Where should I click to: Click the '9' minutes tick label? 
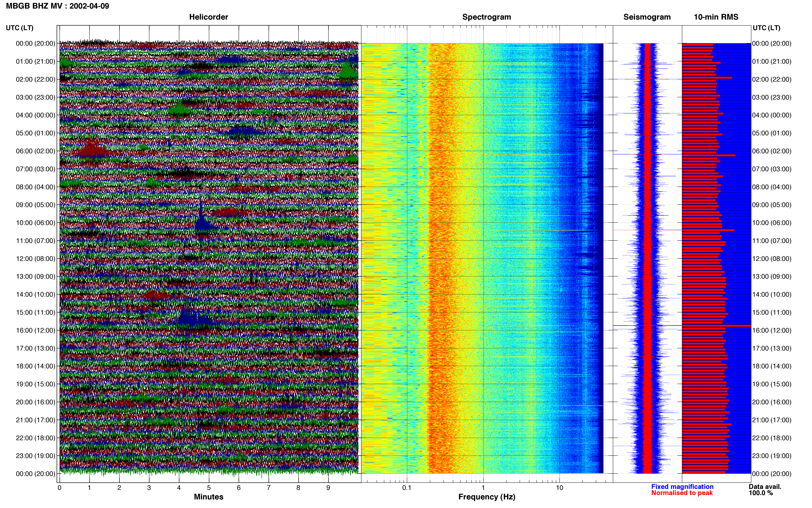pos(328,488)
